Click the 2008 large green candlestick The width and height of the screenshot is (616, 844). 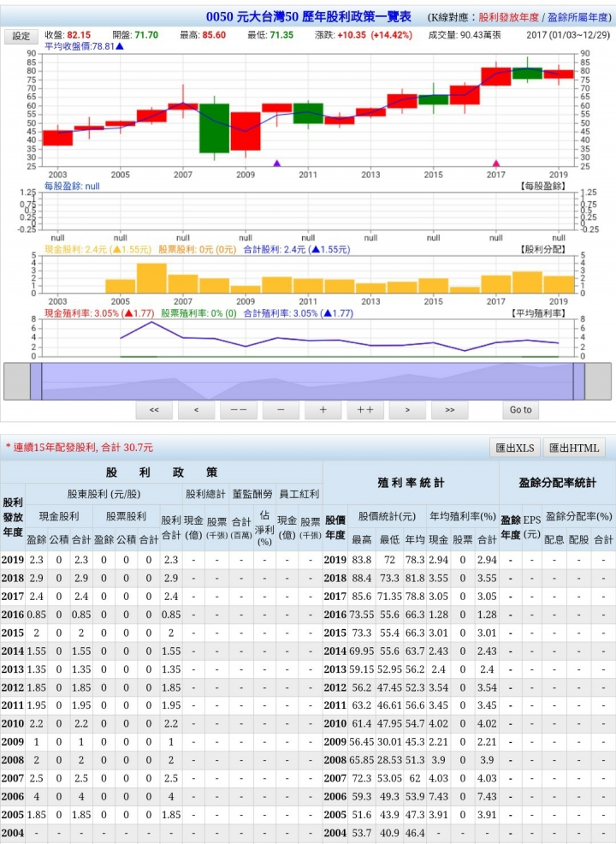coord(214,128)
